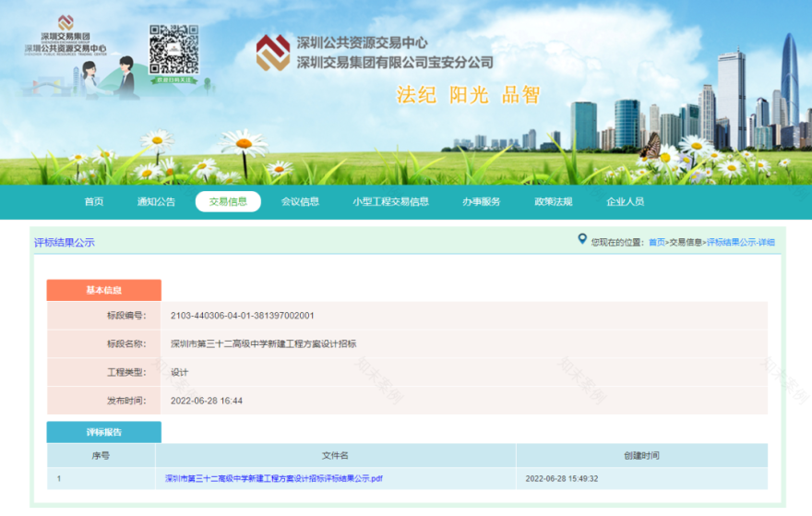Viewport: 812px width, 516px height.
Task: Open the 首页 navigation item
Action: click(x=94, y=201)
